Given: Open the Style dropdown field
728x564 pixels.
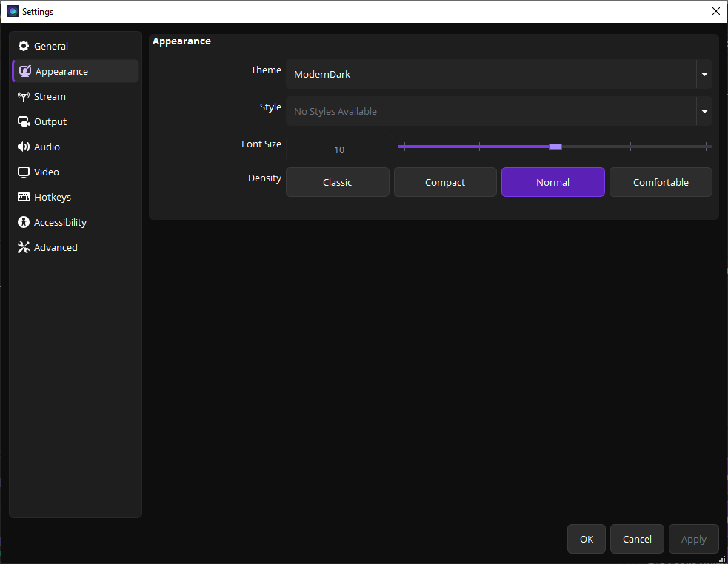Looking at the screenshot, I should (499, 112).
